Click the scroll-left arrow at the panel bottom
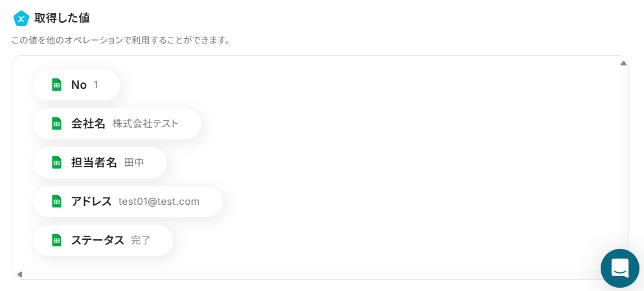 [x=19, y=274]
